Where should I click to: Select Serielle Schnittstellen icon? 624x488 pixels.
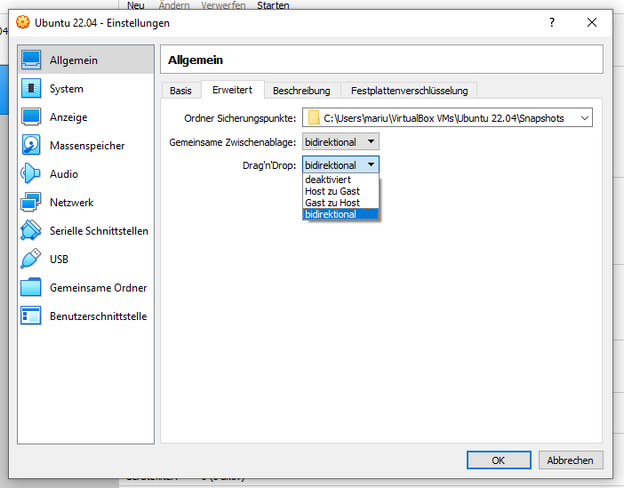pos(32,231)
